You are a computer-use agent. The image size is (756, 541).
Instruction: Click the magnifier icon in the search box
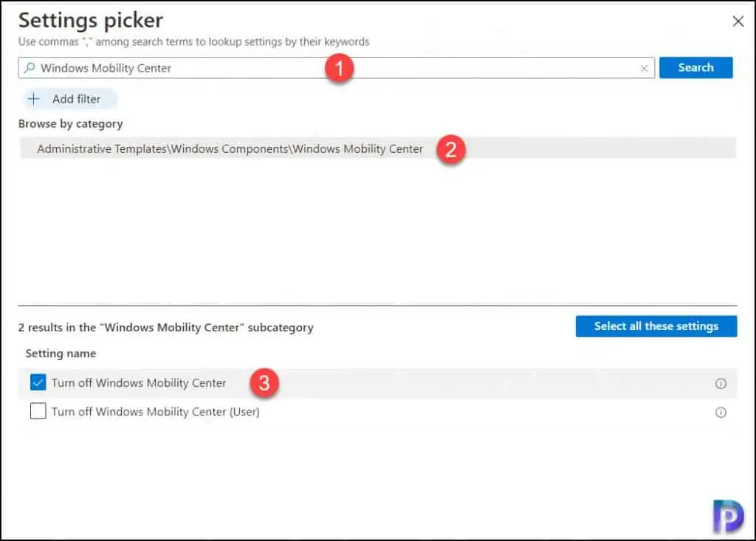30,67
